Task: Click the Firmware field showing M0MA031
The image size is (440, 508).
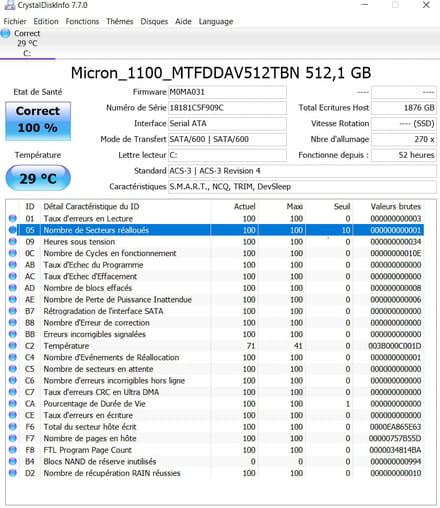Action: coord(227,92)
